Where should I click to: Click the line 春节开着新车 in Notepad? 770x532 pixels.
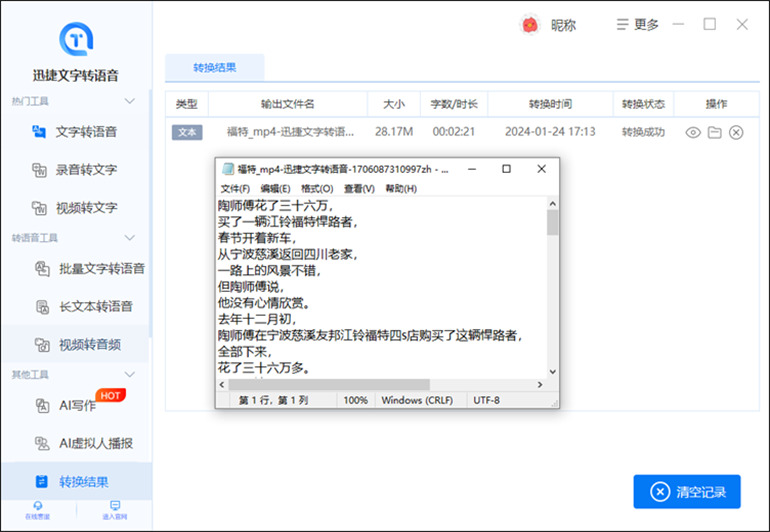pos(257,238)
